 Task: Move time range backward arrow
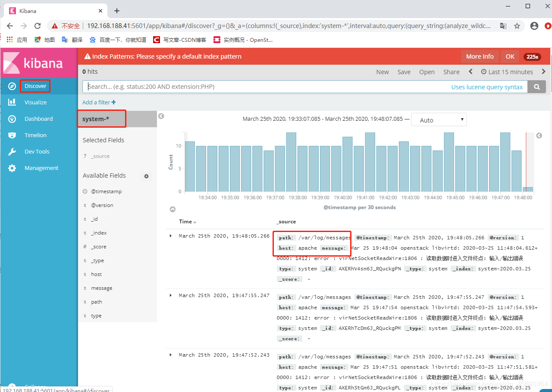pyautogui.click(x=470, y=72)
